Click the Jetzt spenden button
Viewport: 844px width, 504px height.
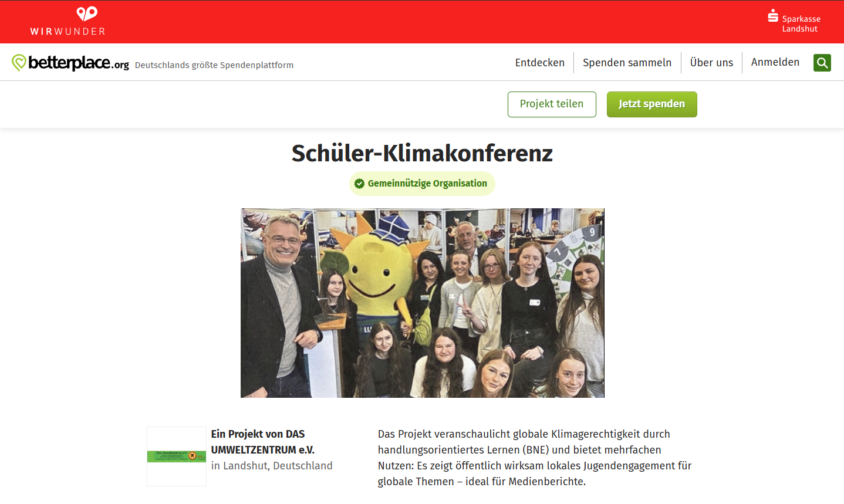(x=651, y=104)
